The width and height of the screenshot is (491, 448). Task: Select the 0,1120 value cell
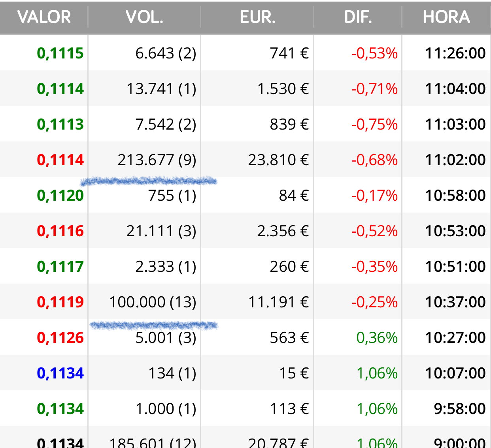point(60,196)
